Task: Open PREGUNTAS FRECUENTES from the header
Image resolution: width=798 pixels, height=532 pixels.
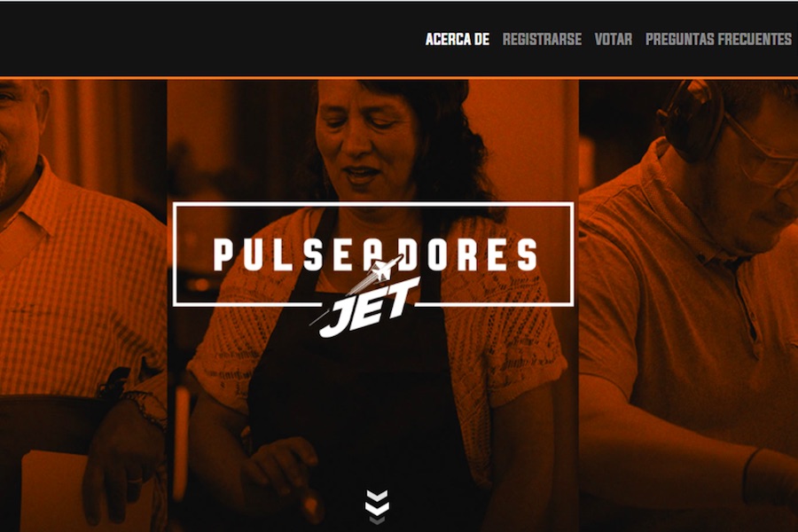Action: coord(718,39)
